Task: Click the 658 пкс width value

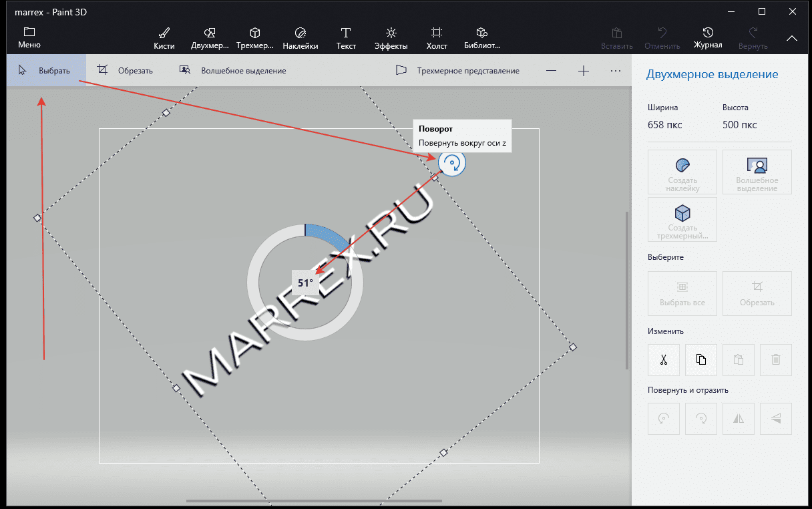Action: coord(665,125)
